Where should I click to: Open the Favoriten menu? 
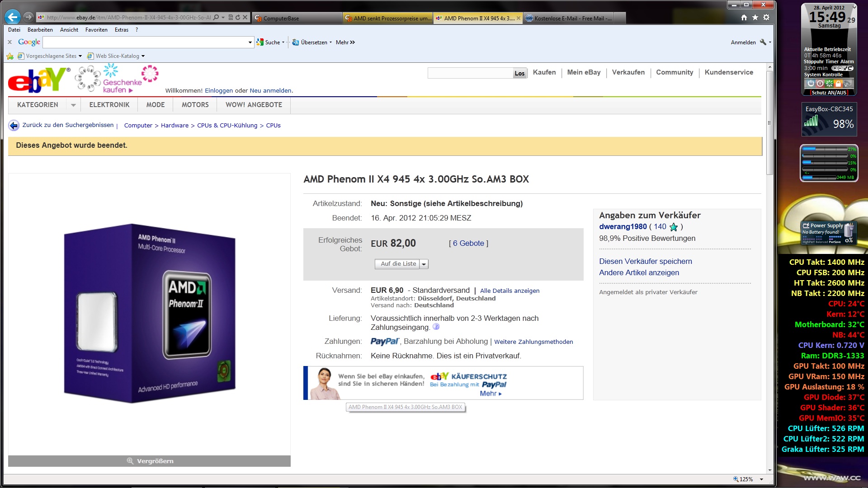click(96, 30)
